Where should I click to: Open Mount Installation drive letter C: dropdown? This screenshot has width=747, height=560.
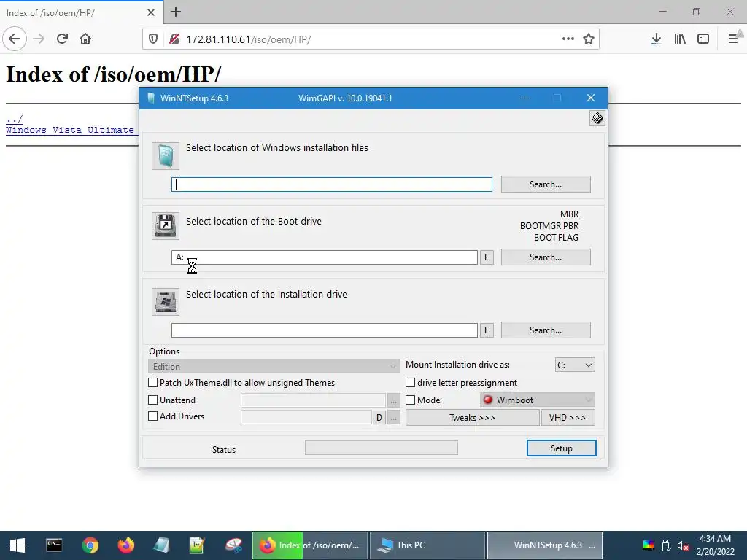click(x=575, y=365)
